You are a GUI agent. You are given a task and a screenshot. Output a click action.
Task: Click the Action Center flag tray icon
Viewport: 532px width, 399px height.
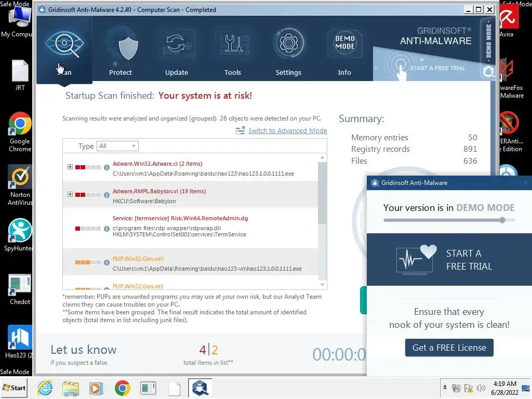pos(469,388)
